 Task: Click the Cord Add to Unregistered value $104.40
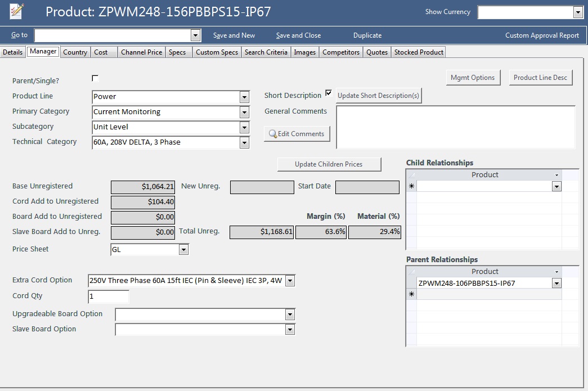coord(143,202)
